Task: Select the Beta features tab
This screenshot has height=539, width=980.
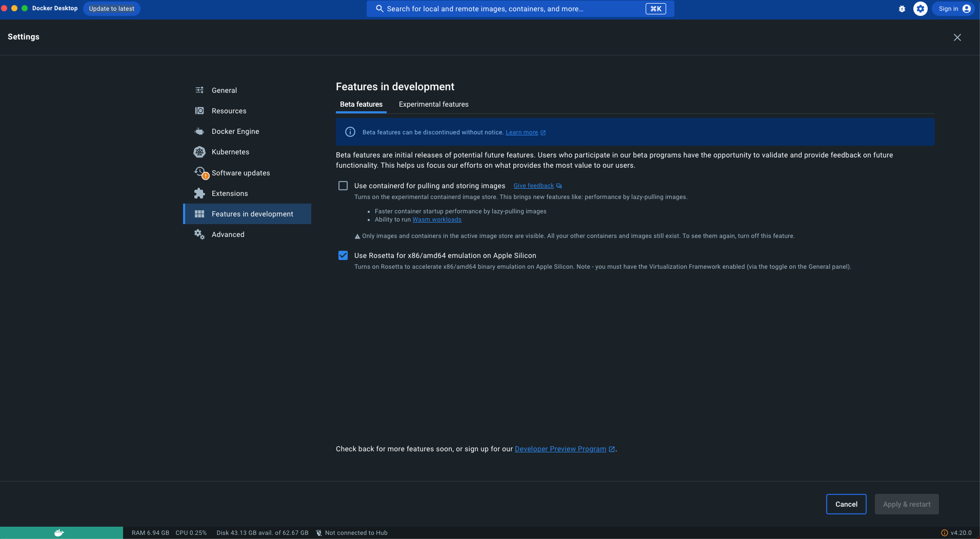Action: pos(361,104)
